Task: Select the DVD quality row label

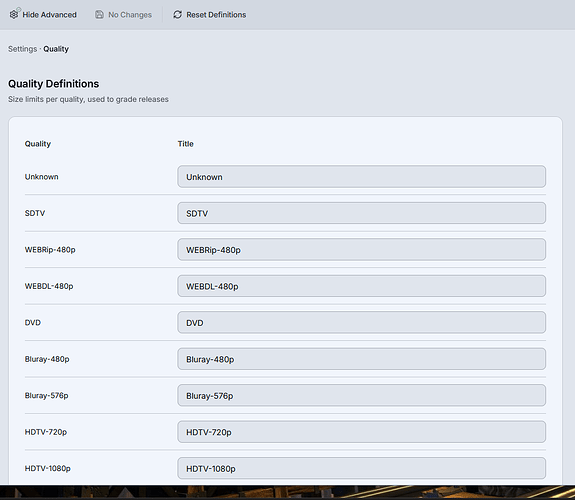Action: pyautogui.click(x=33, y=322)
